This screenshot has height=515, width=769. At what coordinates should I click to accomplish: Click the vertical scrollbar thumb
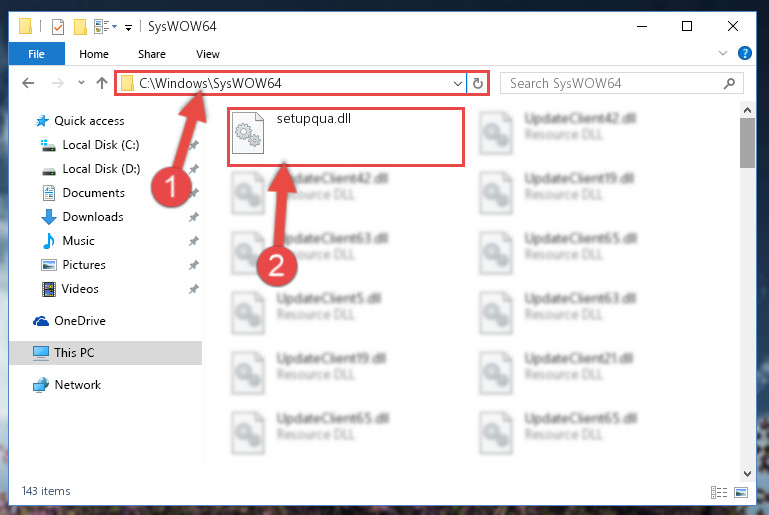tap(747, 143)
